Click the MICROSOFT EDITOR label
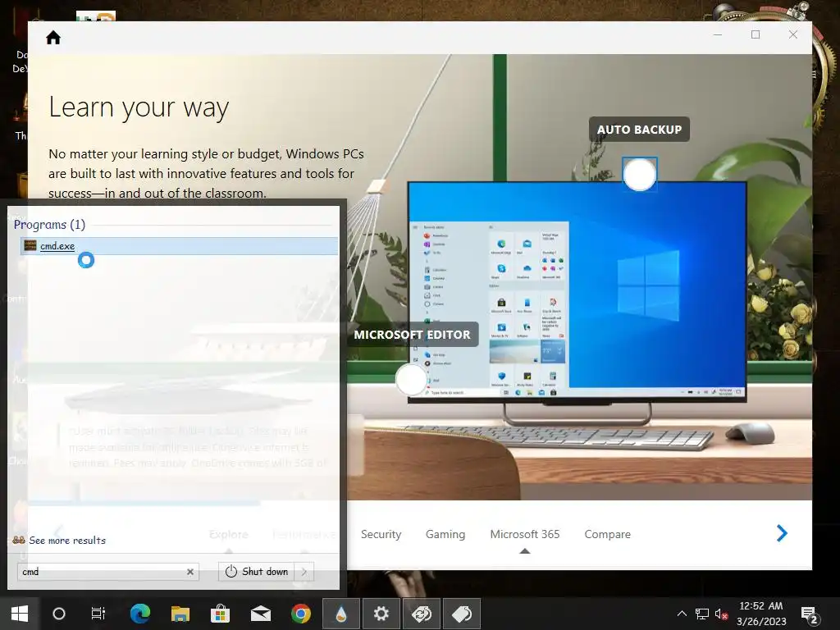Viewport: 840px width, 630px height. click(412, 335)
